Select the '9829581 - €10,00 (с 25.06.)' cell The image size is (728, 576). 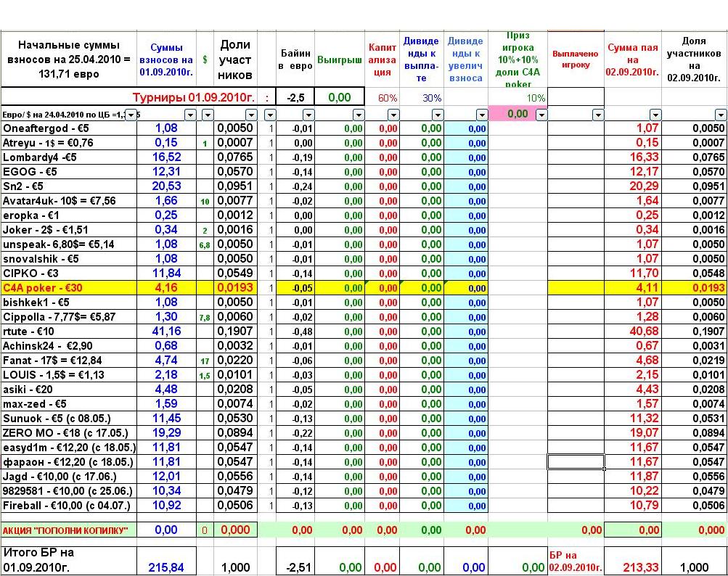pos(69,491)
